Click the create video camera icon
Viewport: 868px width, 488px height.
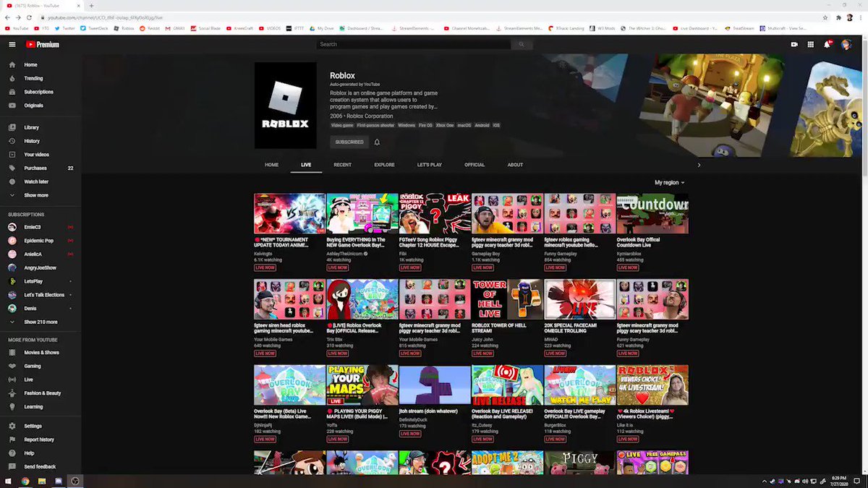coord(794,44)
